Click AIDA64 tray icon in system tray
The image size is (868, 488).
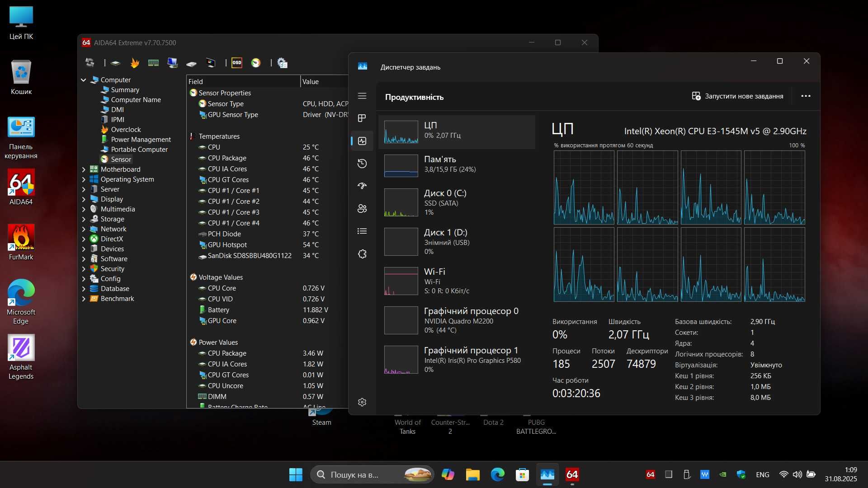pos(651,474)
